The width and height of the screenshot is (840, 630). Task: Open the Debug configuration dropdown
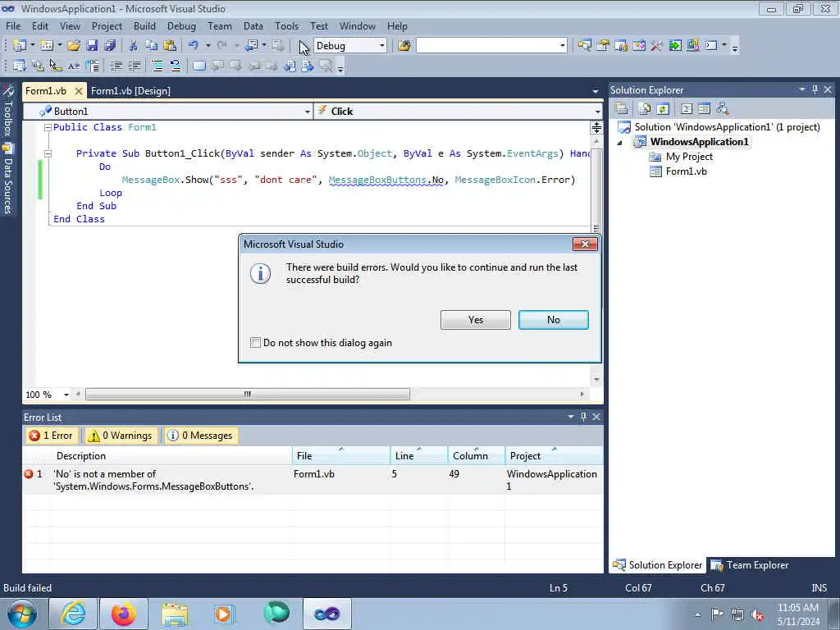pyautogui.click(x=382, y=46)
